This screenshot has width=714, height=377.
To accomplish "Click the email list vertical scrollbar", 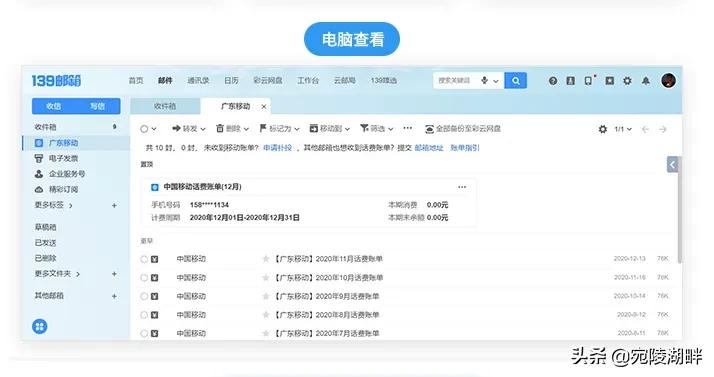I will [679, 209].
